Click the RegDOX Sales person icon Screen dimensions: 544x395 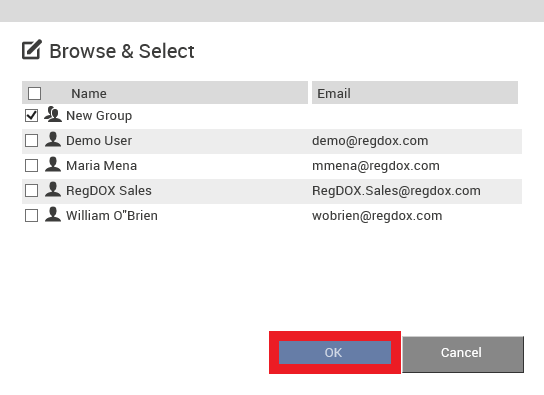tap(53, 189)
